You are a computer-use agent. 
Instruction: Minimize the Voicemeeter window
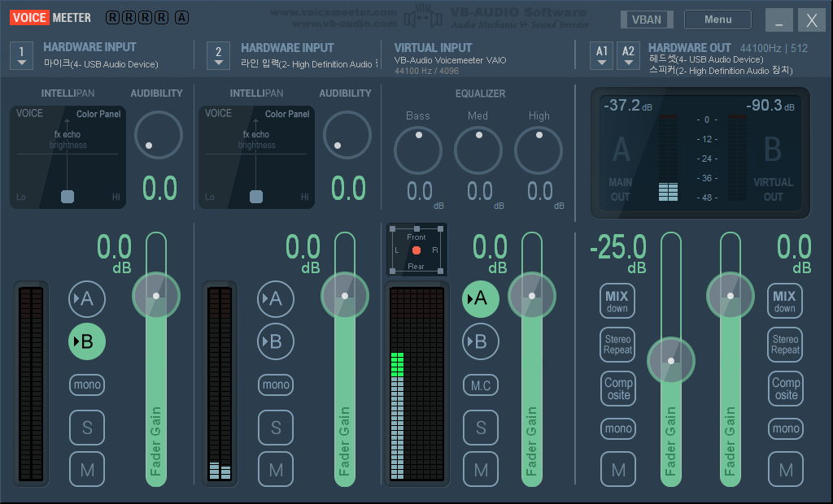point(778,20)
